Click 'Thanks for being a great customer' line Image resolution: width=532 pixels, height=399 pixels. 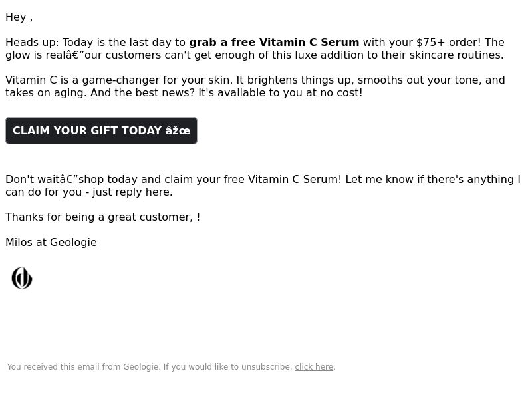[x=102, y=217]
